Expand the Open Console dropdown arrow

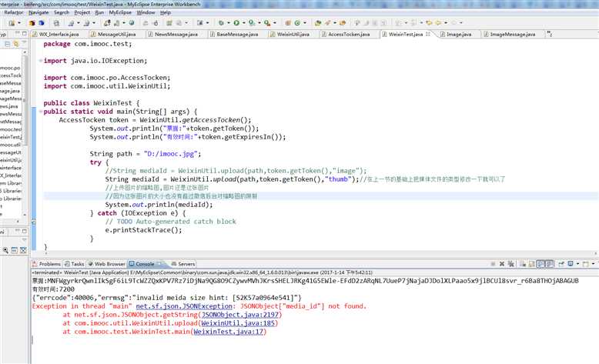click(x=594, y=264)
